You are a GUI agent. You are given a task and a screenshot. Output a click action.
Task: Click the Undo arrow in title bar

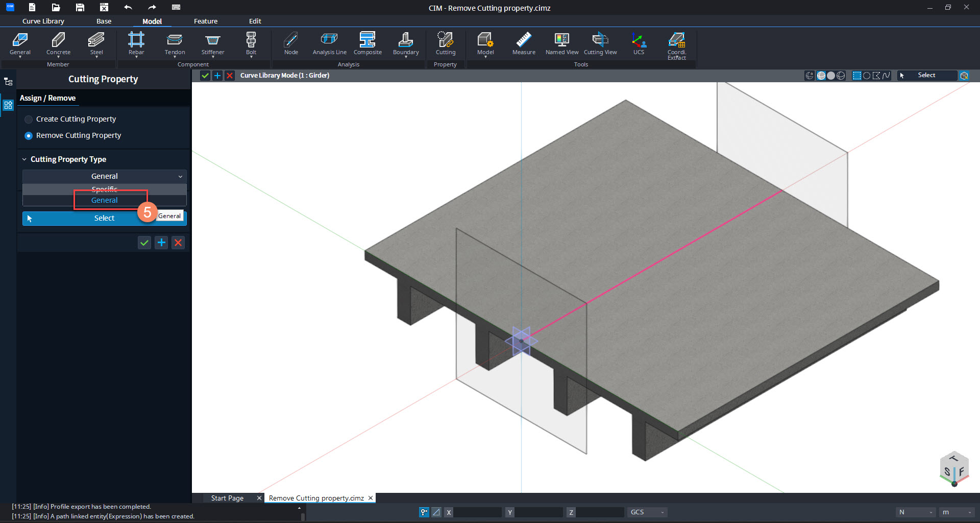(128, 7)
